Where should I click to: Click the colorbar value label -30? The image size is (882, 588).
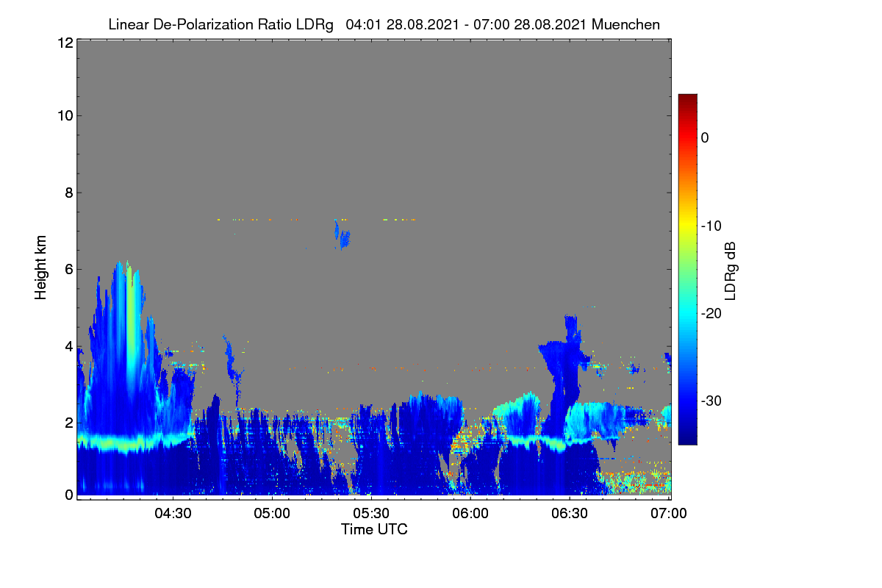(711, 401)
